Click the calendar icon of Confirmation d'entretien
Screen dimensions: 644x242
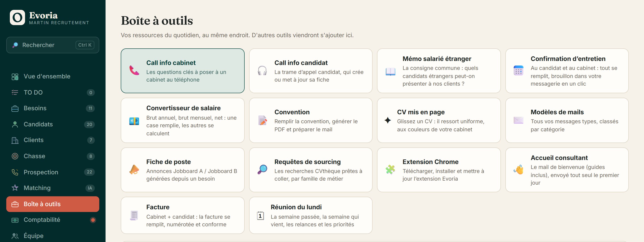519,70
